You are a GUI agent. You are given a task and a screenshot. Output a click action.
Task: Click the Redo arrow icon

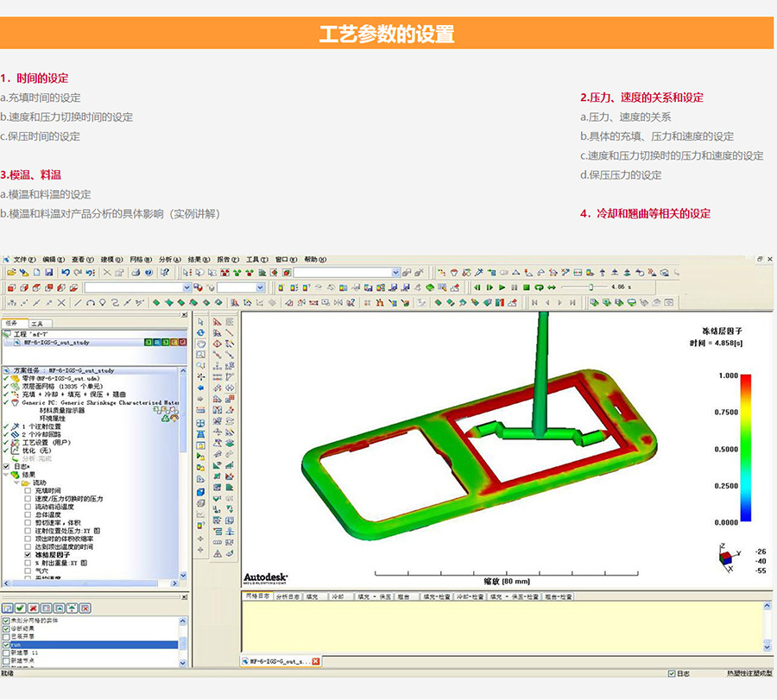coord(78,273)
